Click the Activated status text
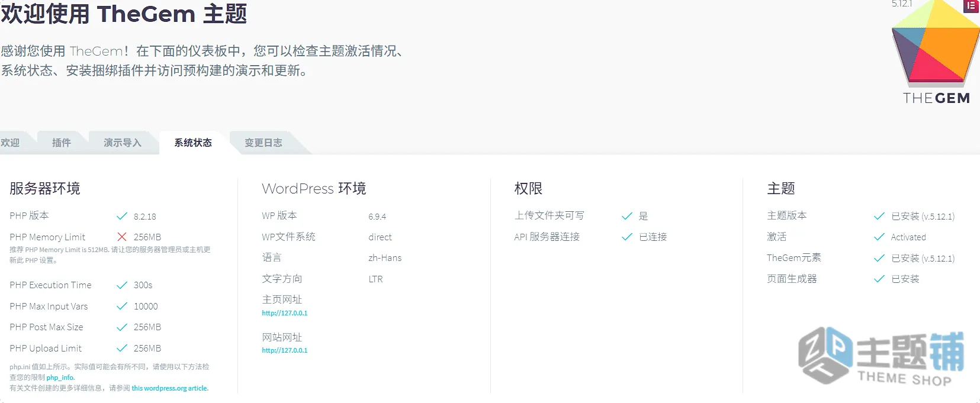 pos(908,237)
